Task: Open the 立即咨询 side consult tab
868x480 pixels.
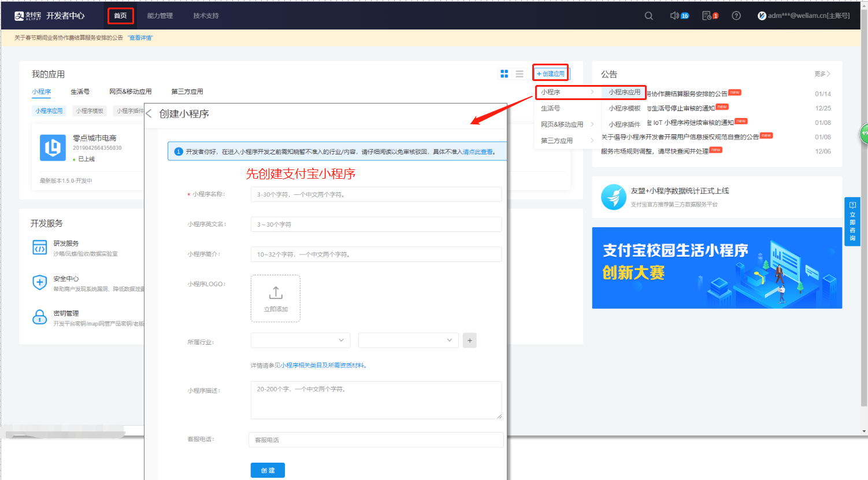Action: coord(852,221)
